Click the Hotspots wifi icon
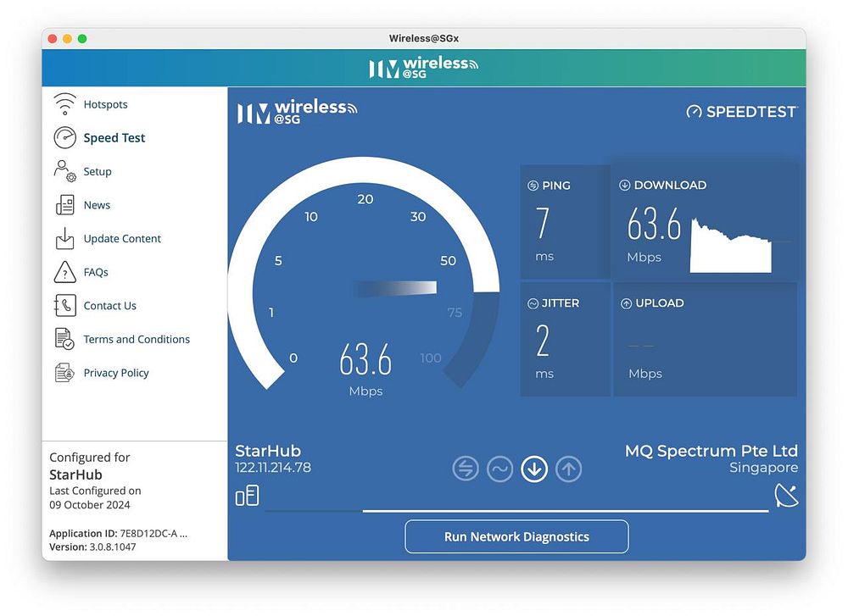Image resolution: width=848 pixels, height=616 pixels. point(65,104)
